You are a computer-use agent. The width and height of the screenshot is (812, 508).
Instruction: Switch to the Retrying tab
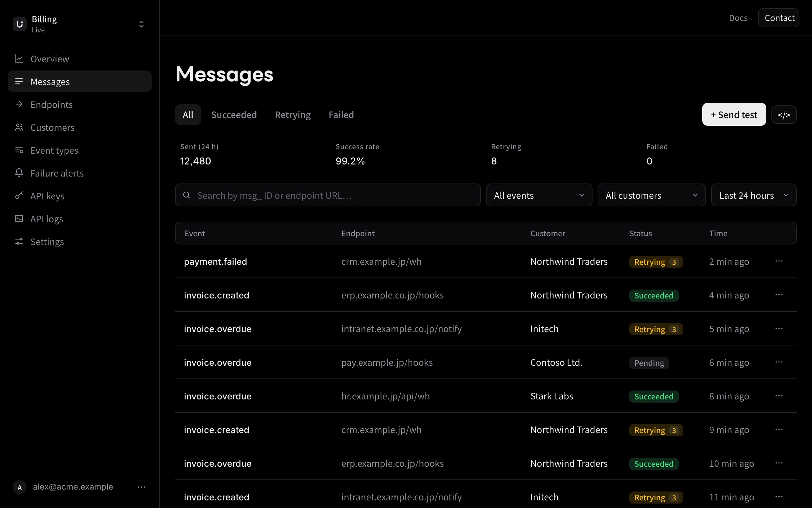pos(292,115)
